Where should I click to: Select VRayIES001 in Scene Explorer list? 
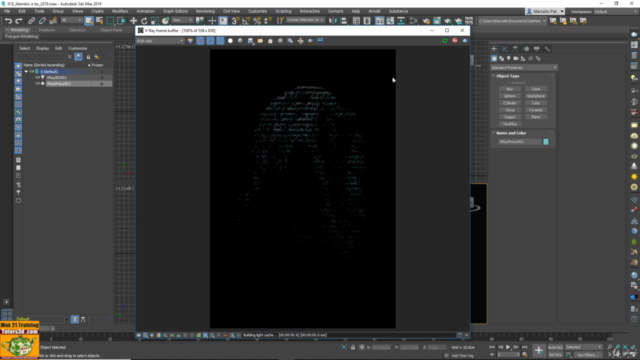coord(56,78)
